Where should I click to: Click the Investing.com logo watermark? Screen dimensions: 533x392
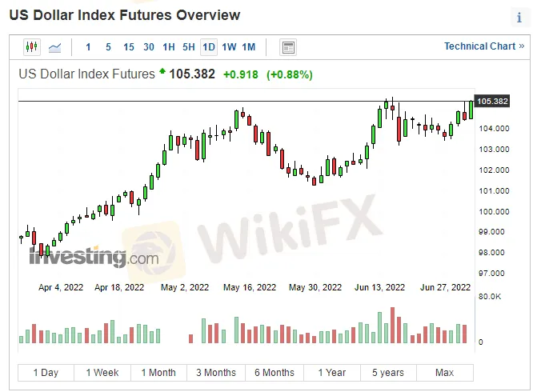pyautogui.click(x=94, y=257)
